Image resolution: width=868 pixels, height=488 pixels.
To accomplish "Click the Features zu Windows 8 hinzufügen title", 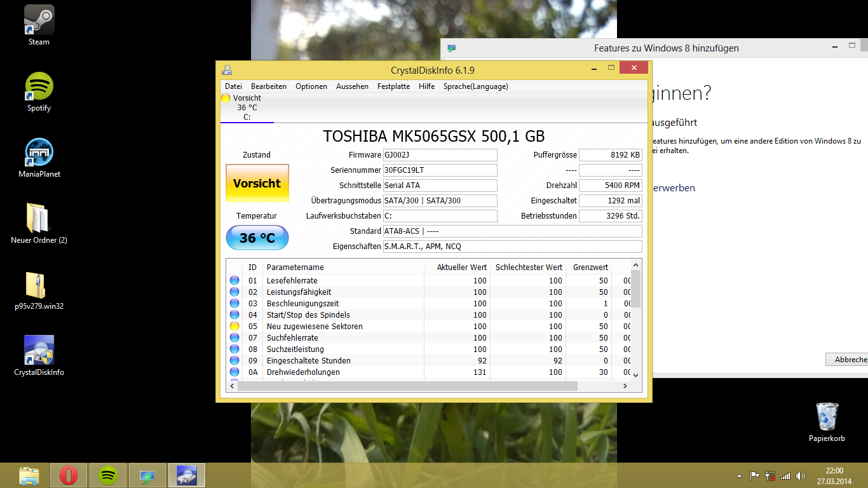I will (x=667, y=48).
